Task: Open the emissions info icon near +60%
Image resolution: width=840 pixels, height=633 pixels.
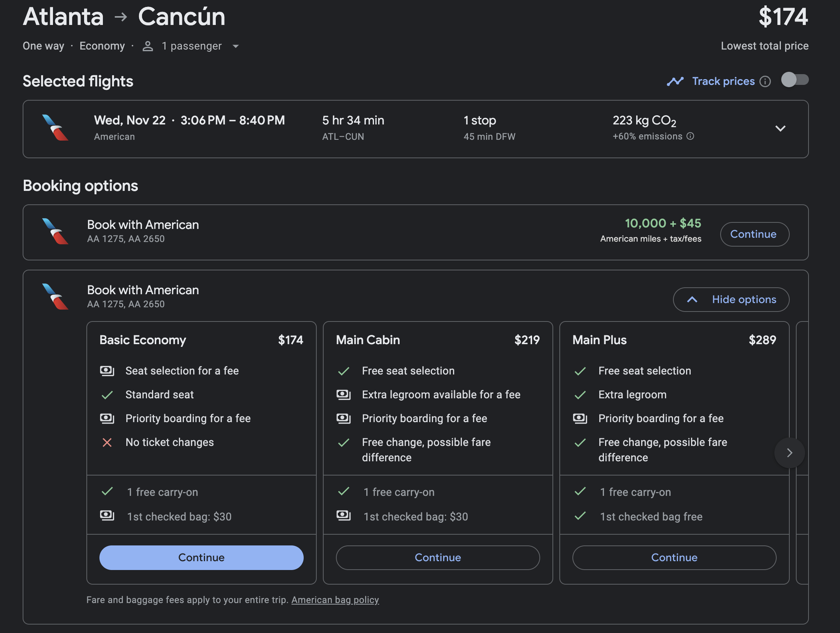Action: (690, 136)
